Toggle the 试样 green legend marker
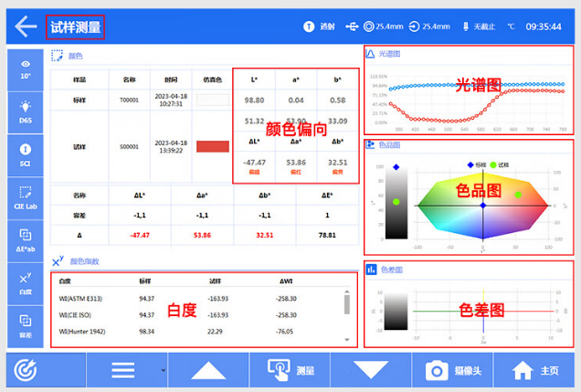Viewport: 581px width, 392px height. (x=493, y=164)
